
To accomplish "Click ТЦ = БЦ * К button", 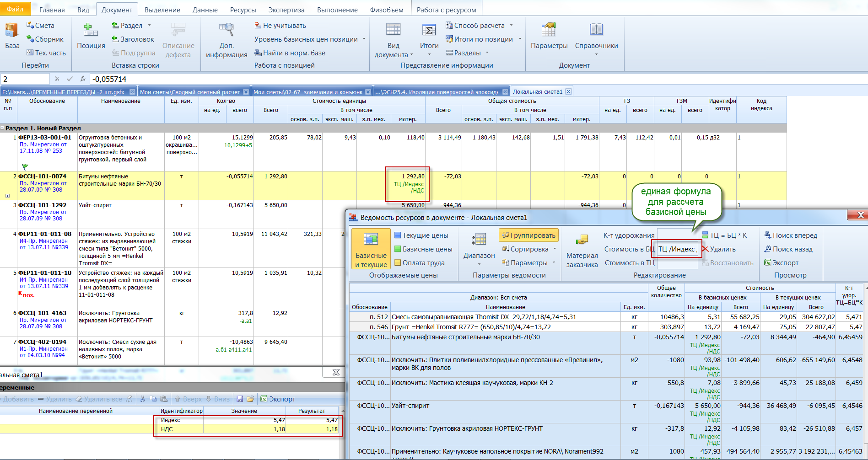I will click(724, 235).
